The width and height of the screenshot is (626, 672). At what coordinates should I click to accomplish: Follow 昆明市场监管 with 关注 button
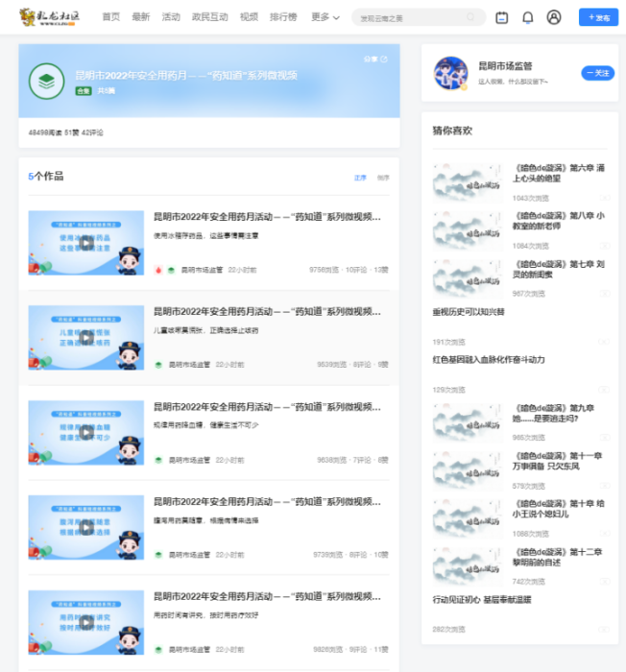pos(598,73)
